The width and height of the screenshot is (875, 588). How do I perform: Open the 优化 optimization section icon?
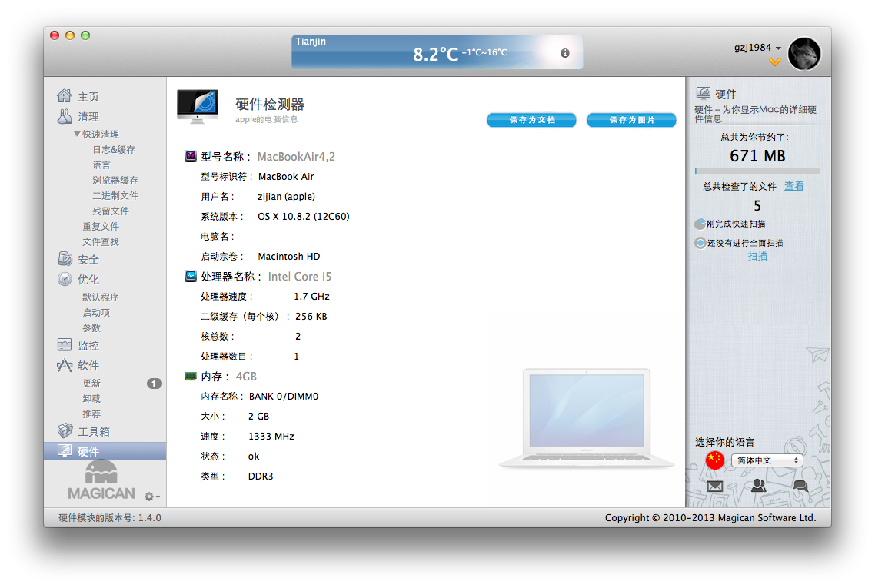coord(65,279)
